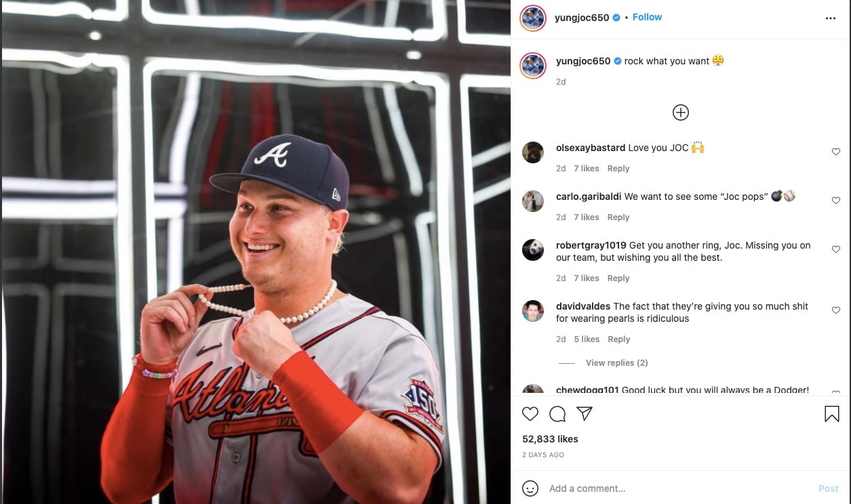851x504 pixels.
Task: Like olsexaybastard's comment
Action: click(836, 152)
